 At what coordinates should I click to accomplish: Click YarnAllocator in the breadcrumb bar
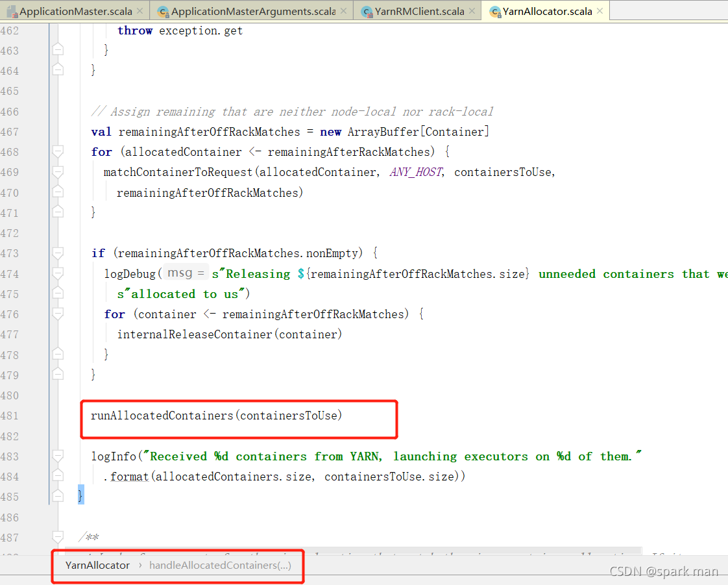pyautogui.click(x=97, y=565)
